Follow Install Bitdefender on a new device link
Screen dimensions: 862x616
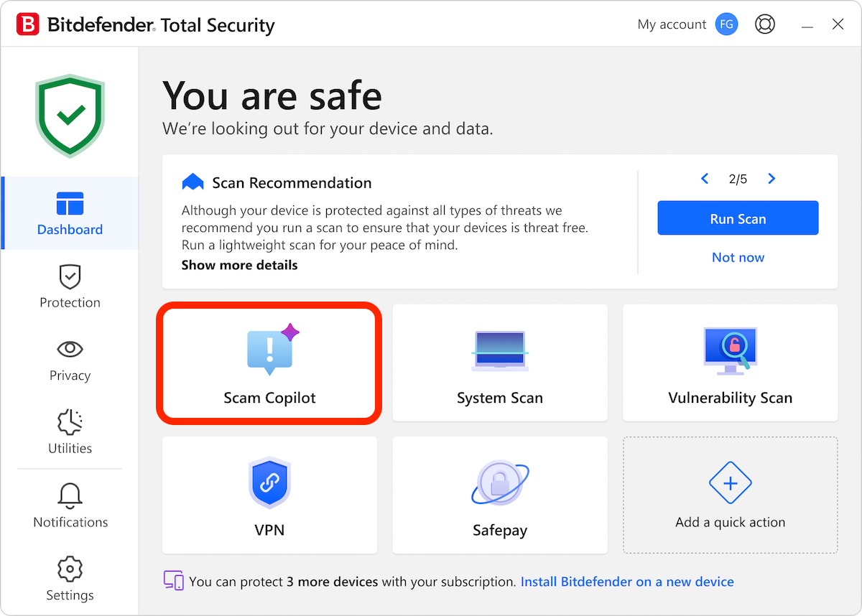click(627, 582)
